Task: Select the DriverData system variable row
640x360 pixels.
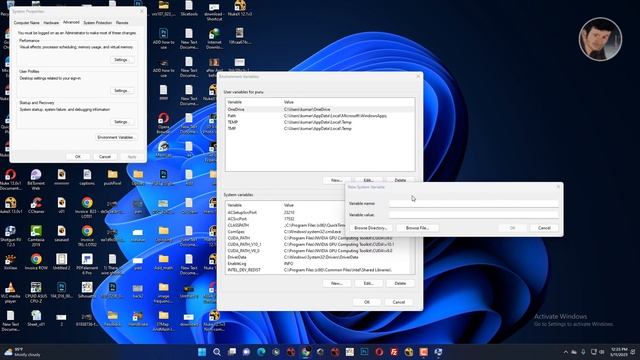Action: click(x=318, y=257)
